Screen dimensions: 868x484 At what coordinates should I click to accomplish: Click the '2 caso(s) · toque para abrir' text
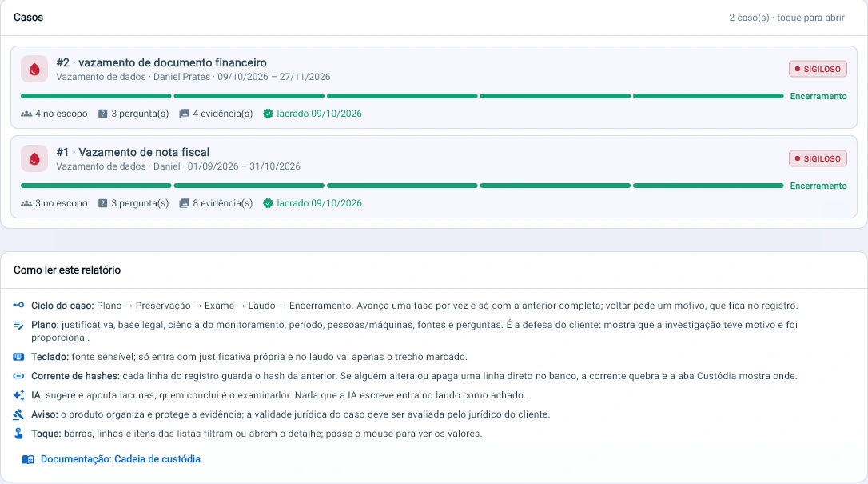tap(786, 18)
